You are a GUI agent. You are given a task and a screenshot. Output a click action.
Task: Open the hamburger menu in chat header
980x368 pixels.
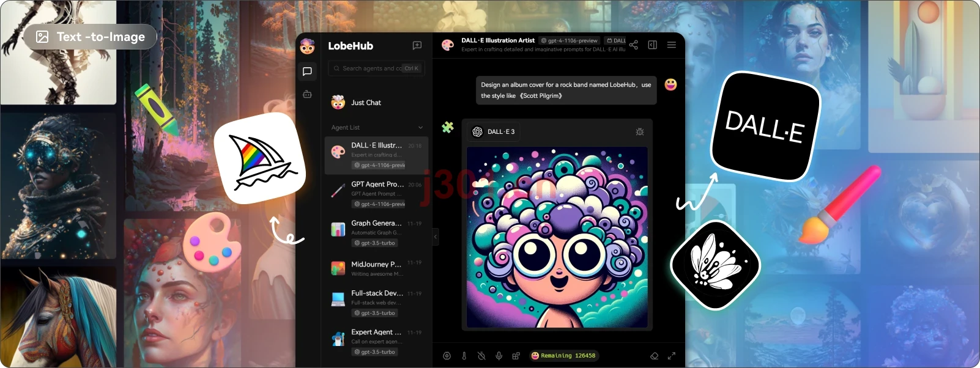click(x=672, y=45)
